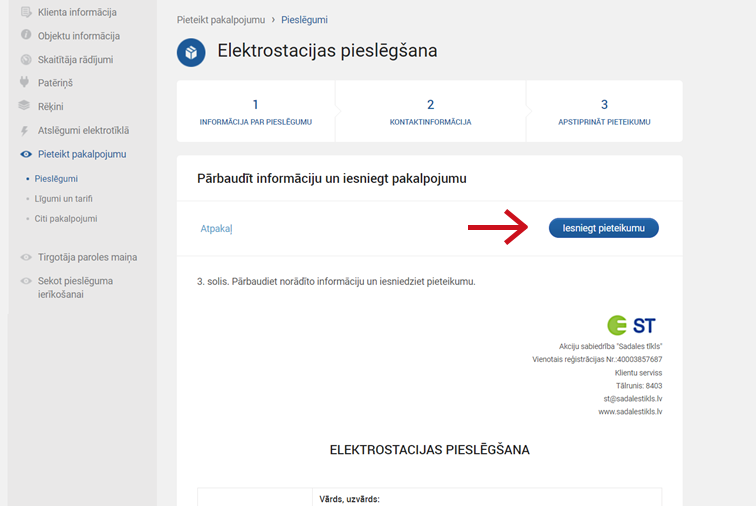Click the 3. solis instruction text
756x506 pixels.
(336, 281)
